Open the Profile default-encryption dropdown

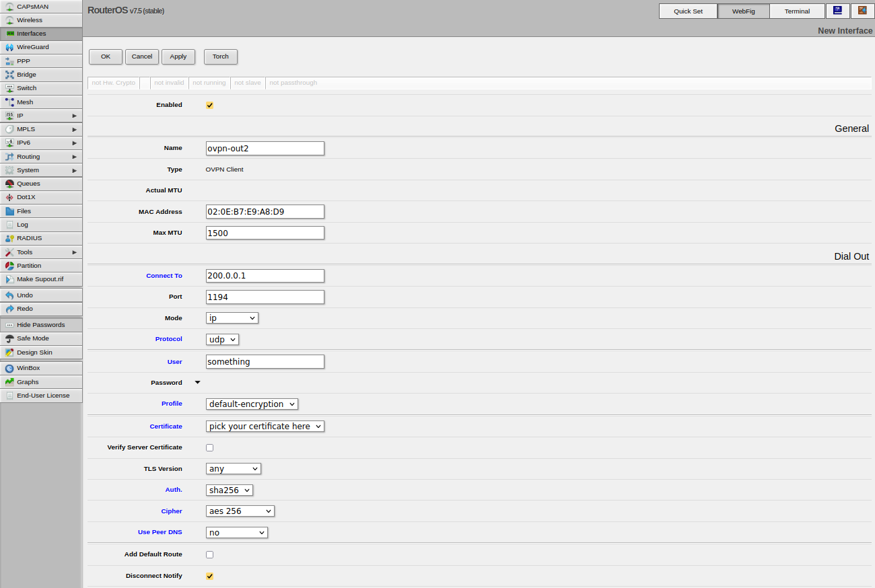click(x=252, y=404)
